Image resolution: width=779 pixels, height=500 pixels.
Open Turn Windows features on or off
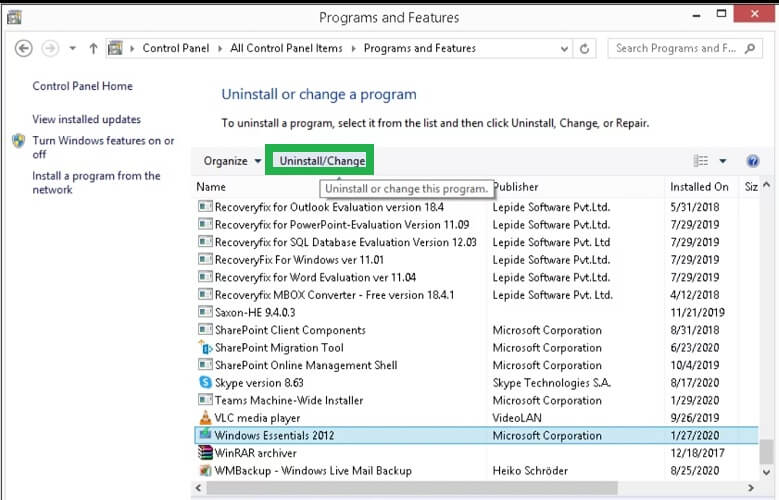click(x=103, y=147)
